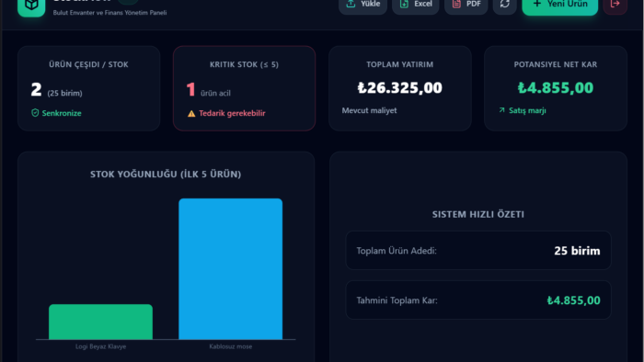Click the Satış marjı arrow icon
The image size is (644, 362).
[x=501, y=110]
